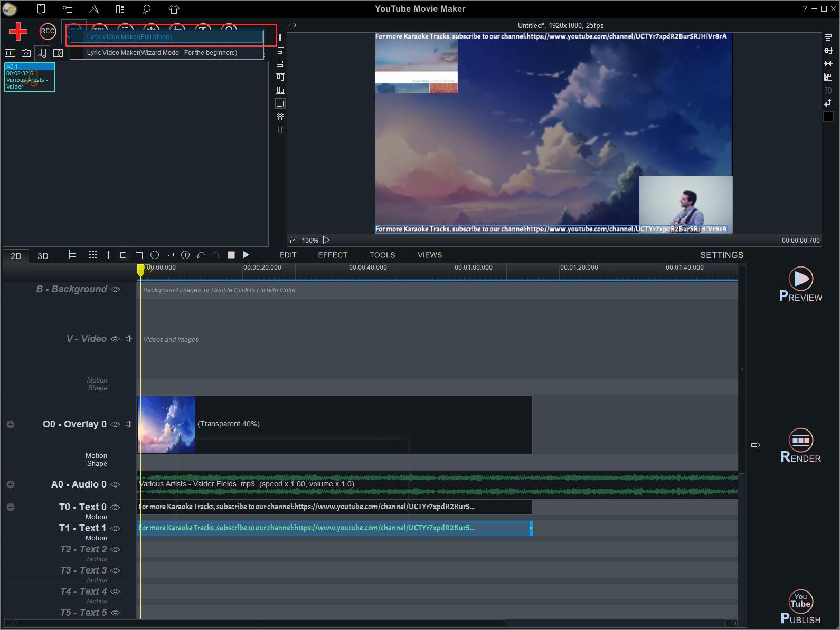Screen dimensions: 840x630
Task: Click the tile layout icon right of preview
Action: coord(828,77)
